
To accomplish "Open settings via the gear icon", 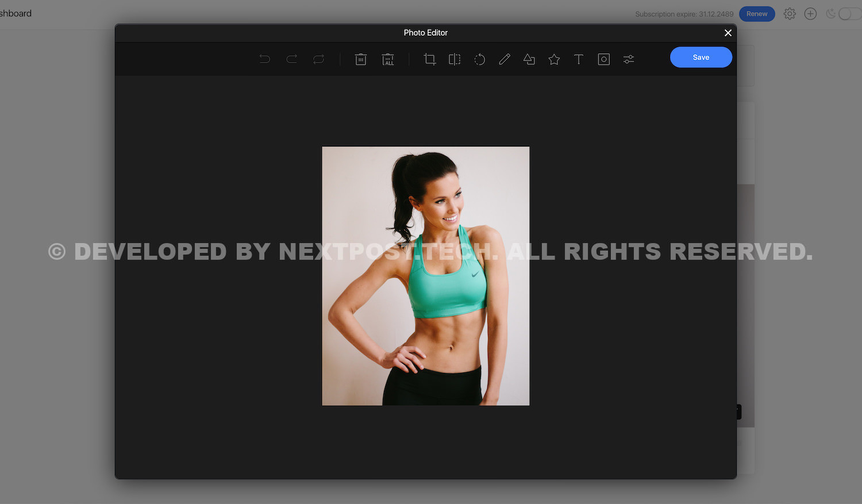I will (790, 14).
